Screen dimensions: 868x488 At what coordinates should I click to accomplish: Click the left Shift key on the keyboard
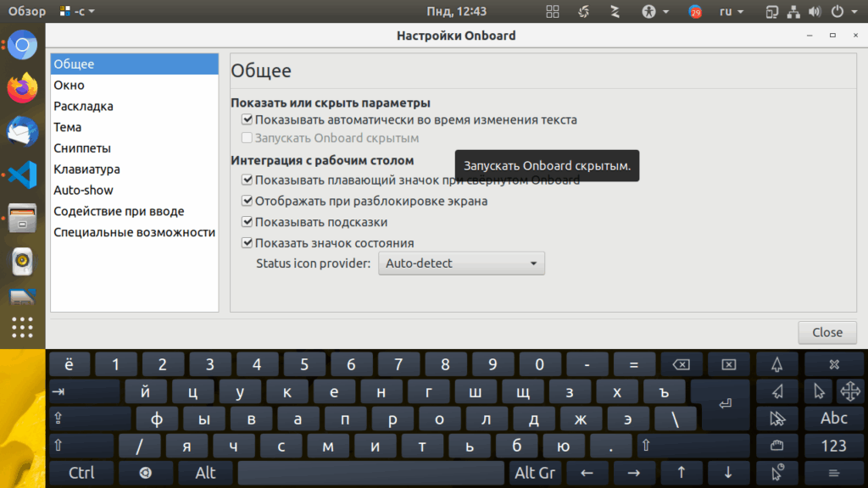pos(81,446)
